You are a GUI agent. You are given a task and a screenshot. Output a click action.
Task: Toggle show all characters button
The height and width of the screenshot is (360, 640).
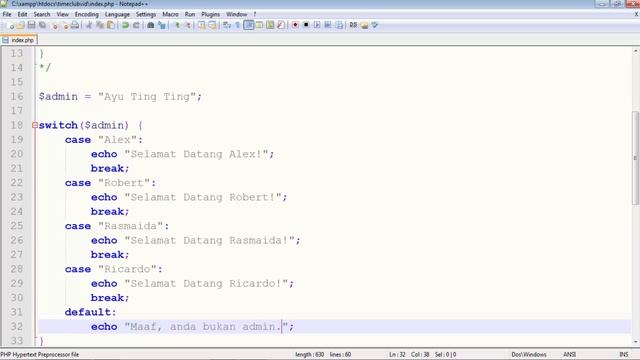(x=238, y=25)
